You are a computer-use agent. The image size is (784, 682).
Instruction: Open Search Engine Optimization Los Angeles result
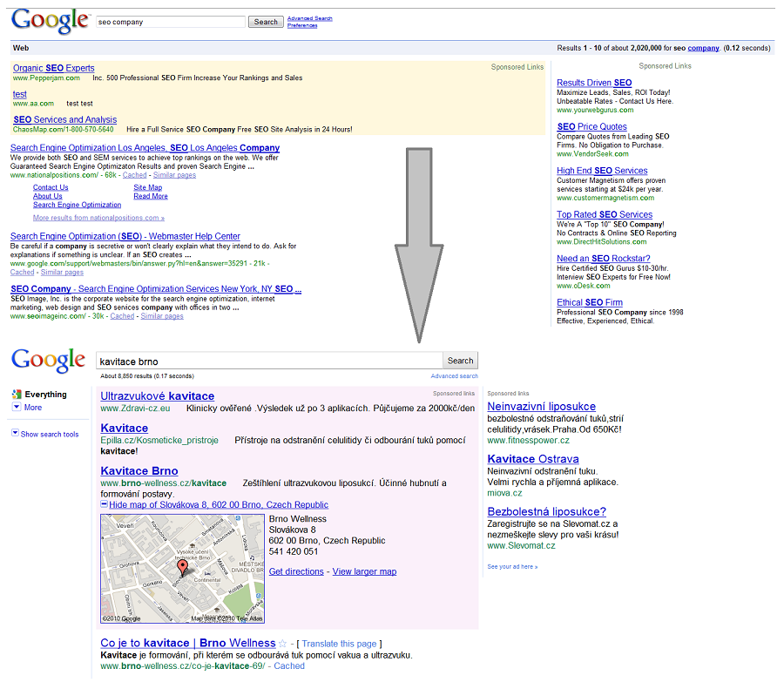(x=145, y=148)
